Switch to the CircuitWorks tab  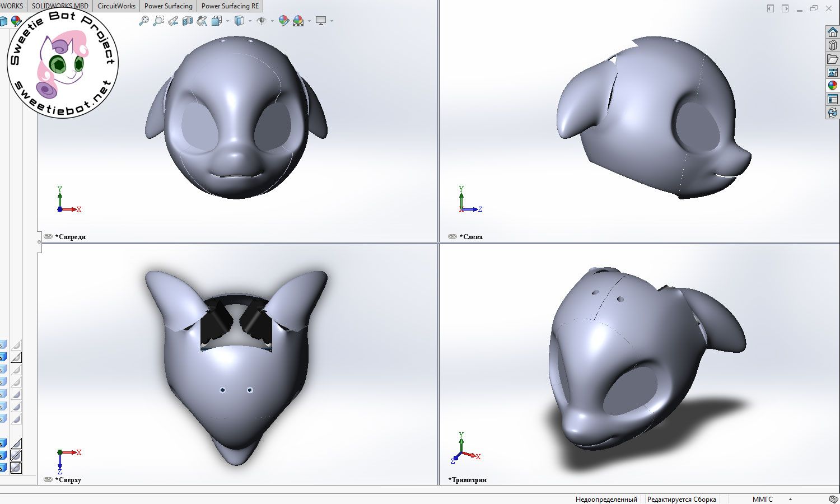pos(116,6)
